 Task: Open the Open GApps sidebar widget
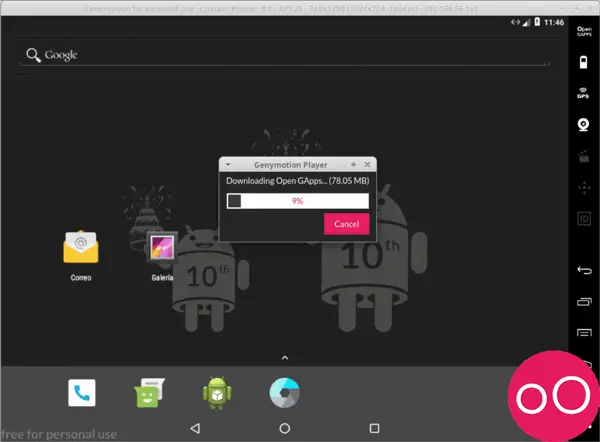tap(584, 31)
